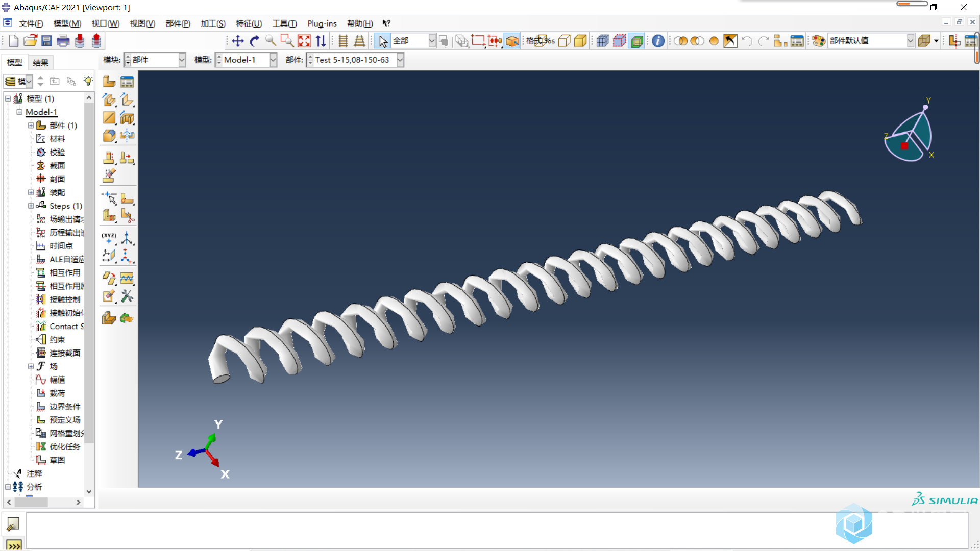
Task: Click the Cycle Views arrows icon
Action: tap(321, 41)
